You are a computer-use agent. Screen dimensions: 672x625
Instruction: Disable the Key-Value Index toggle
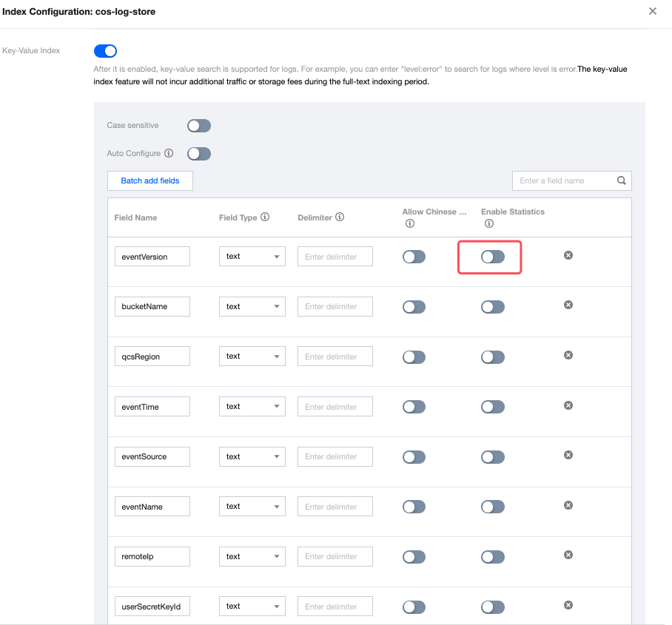105,51
